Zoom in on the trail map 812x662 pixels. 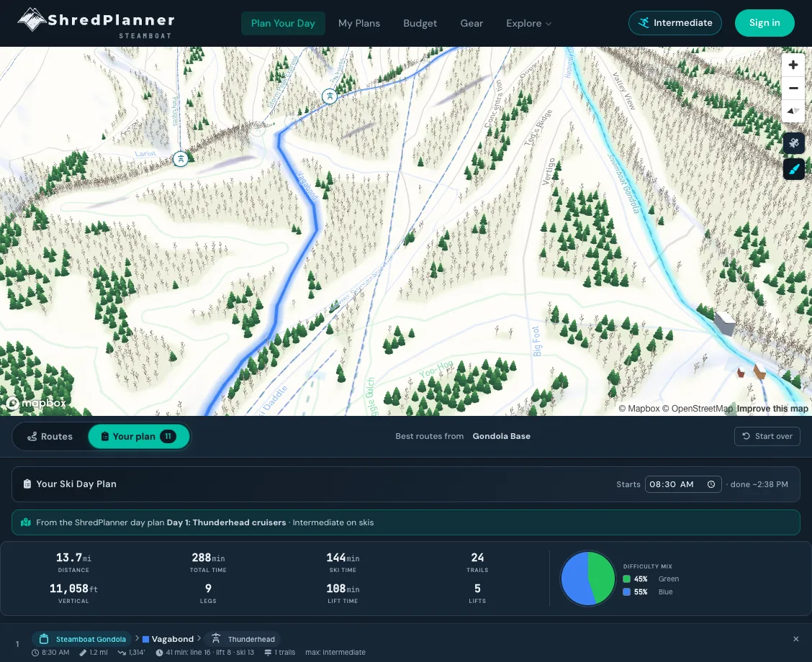[x=793, y=65]
